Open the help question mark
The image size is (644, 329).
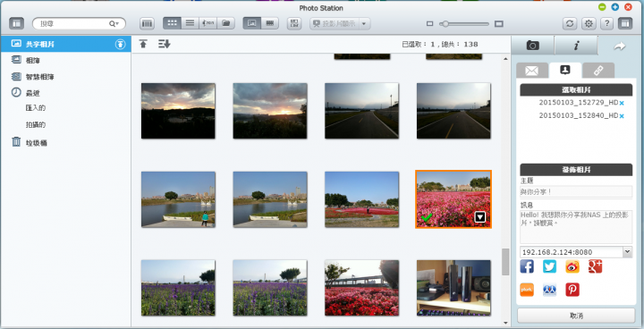pyautogui.click(x=607, y=23)
